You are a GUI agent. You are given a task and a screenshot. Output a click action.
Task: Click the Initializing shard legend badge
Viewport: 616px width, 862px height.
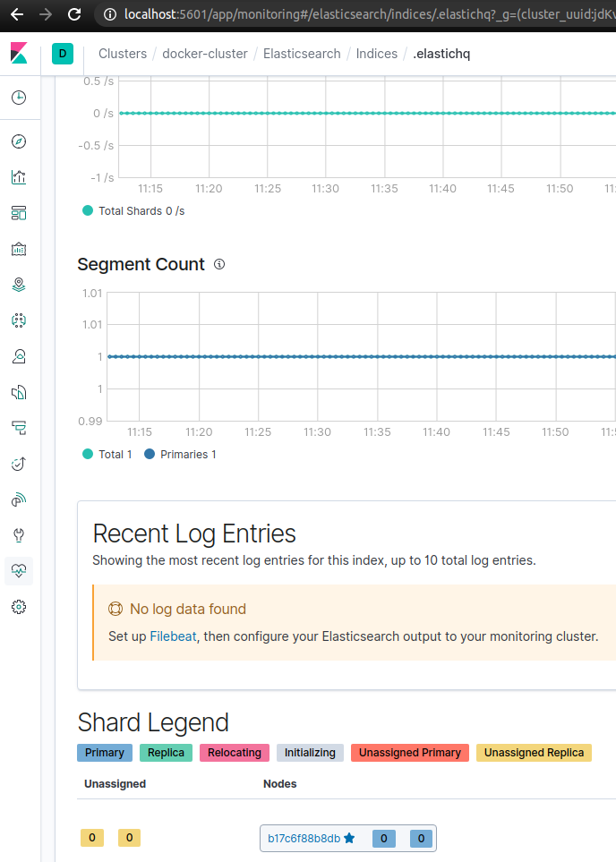[310, 753]
